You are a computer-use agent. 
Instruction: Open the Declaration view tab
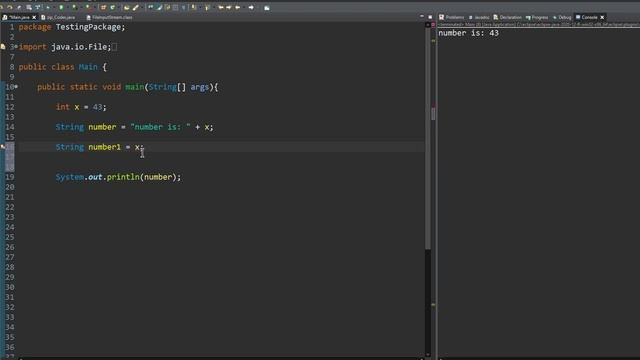507,17
